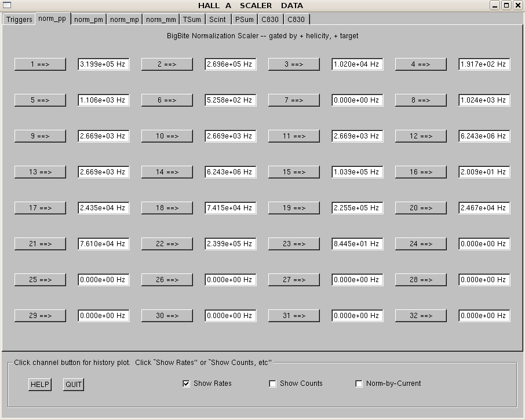
Task: Open history plot for channel 1
Action: click(40, 64)
